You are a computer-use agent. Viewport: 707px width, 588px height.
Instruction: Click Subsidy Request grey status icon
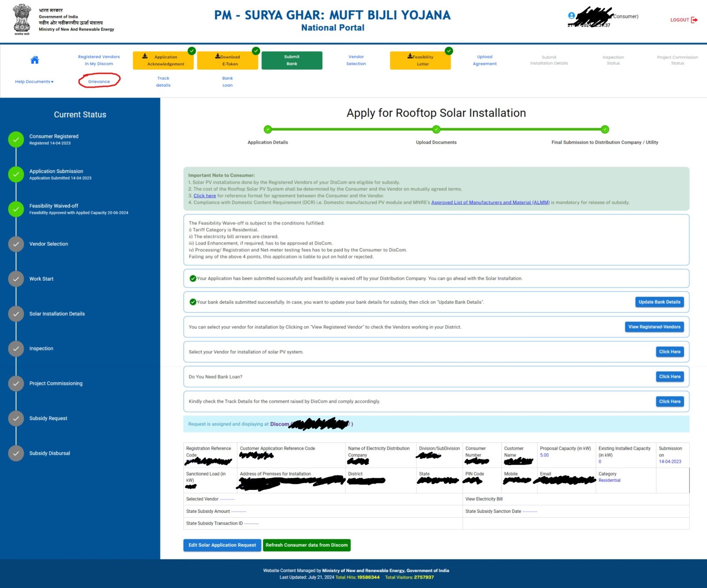coord(16,418)
